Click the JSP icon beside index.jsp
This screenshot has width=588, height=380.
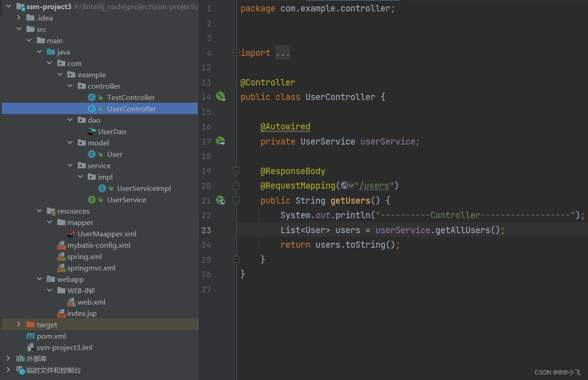(x=62, y=313)
